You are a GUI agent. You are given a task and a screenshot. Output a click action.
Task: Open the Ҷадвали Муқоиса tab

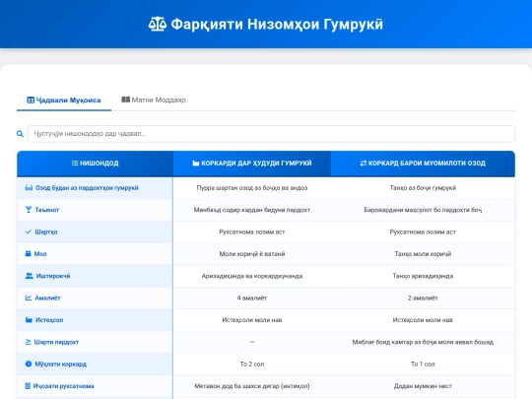click(64, 100)
